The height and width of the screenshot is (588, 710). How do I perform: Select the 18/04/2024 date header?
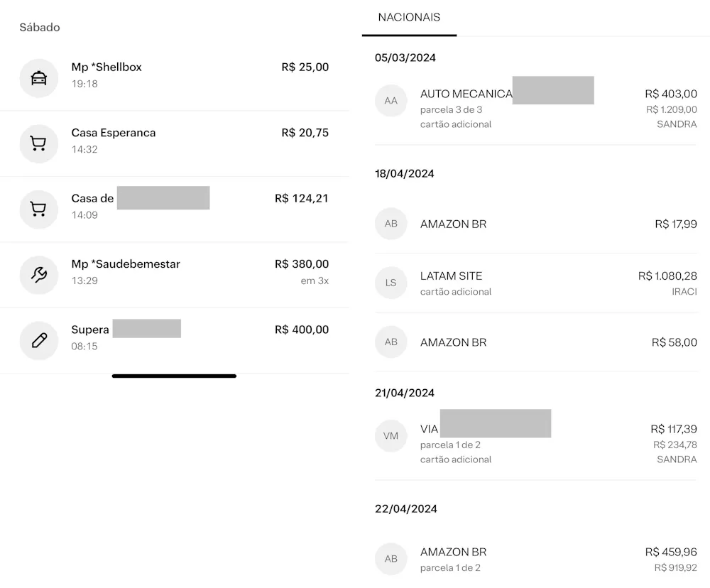pyautogui.click(x=404, y=174)
